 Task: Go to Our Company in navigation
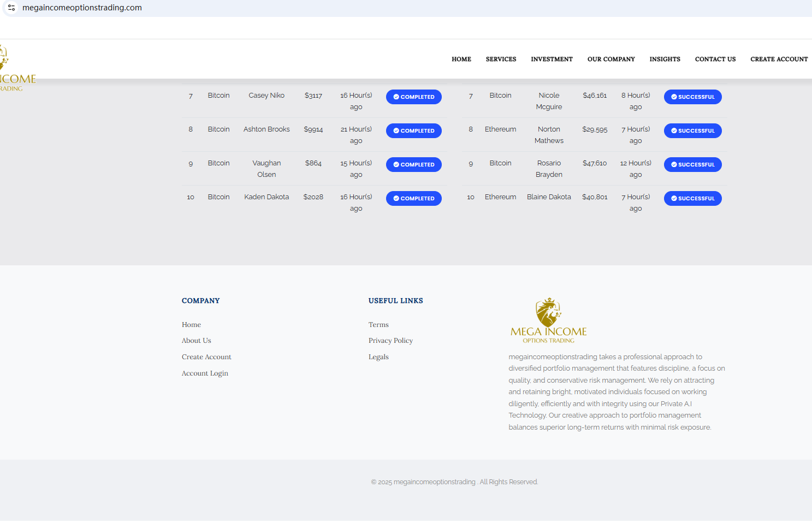[x=611, y=60]
